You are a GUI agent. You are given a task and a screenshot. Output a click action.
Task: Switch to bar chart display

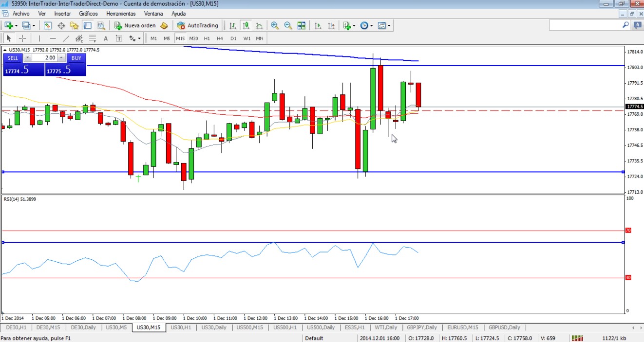coord(233,25)
